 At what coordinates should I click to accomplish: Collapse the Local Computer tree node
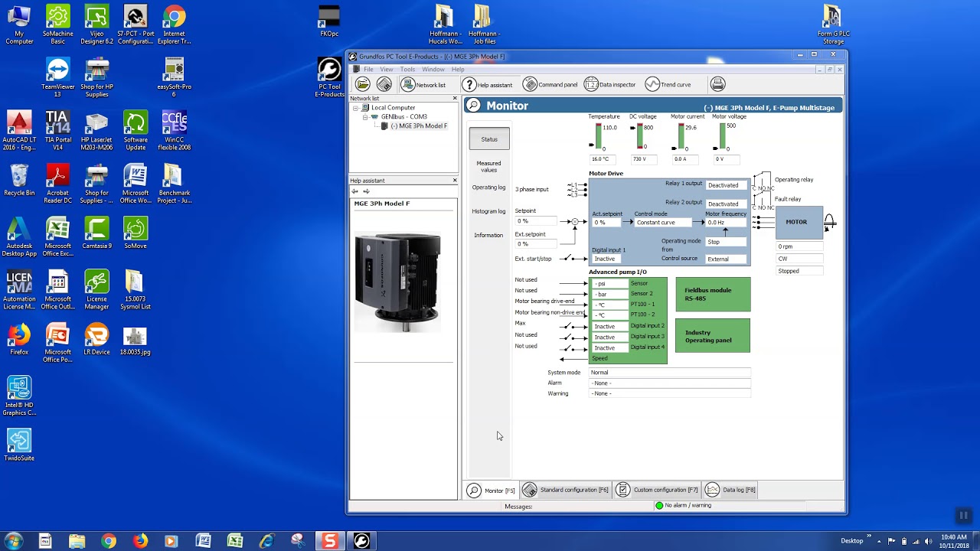point(355,108)
